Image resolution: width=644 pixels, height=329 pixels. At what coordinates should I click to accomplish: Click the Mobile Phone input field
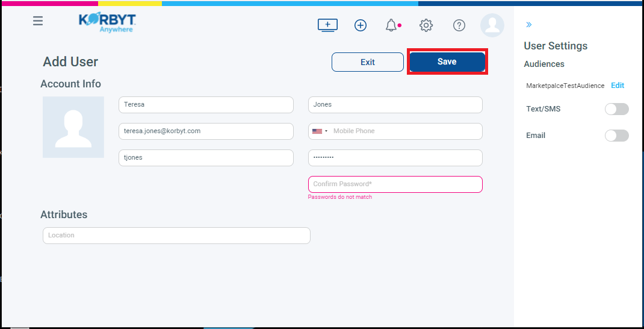click(x=406, y=131)
